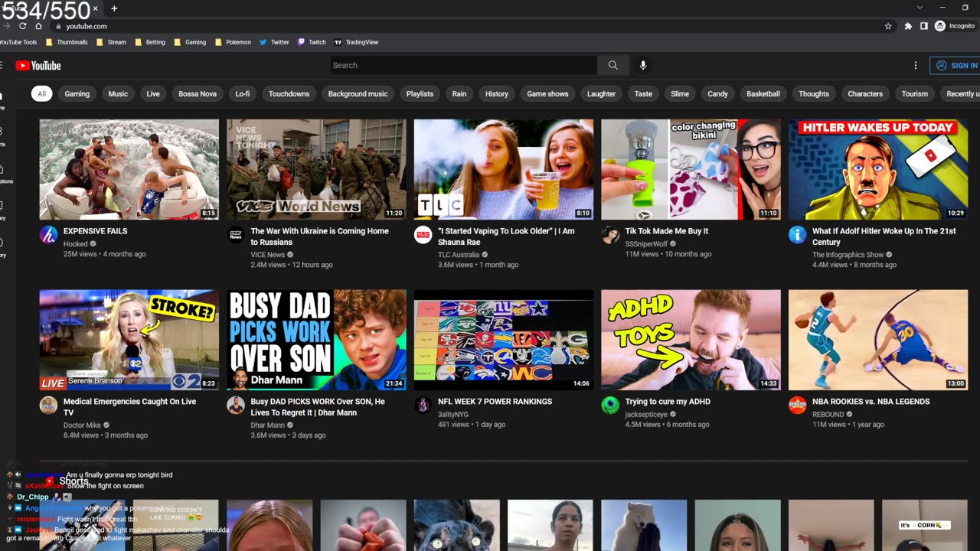Click the SIGN IN button
The height and width of the screenshot is (551, 980).
point(955,66)
